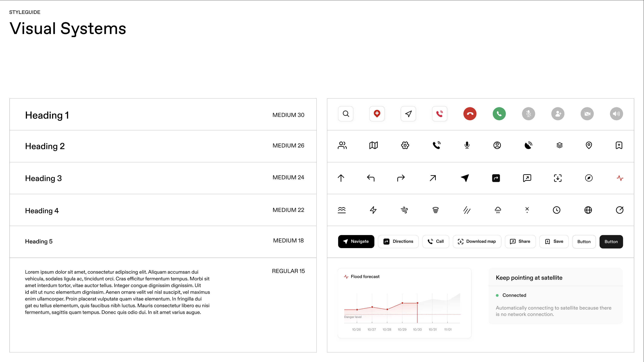The image size is (644, 362).
Task: Click the lightning bolt icon
Action: [x=373, y=210]
